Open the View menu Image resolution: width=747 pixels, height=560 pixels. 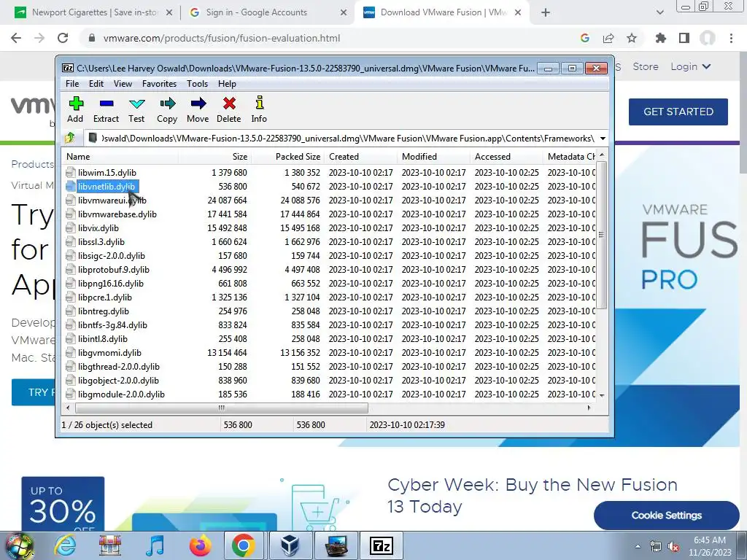pyautogui.click(x=123, y=84)
